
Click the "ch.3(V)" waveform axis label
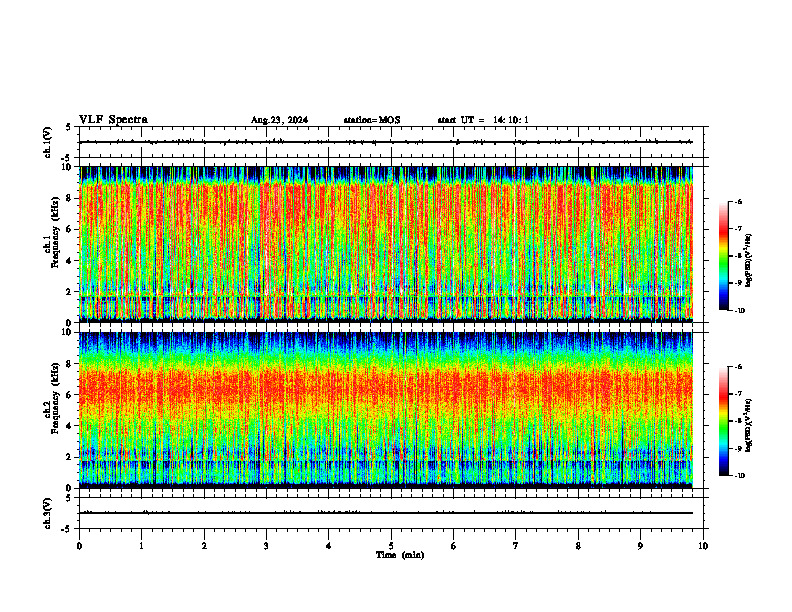pos(48,513)
